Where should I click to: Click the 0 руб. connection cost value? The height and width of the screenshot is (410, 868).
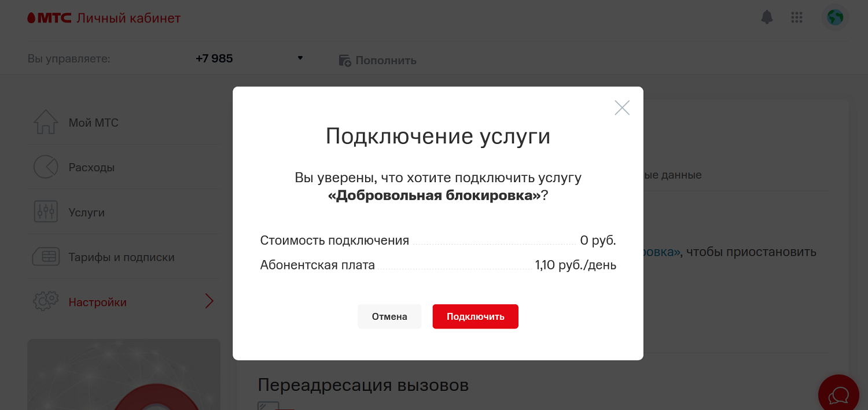click(598, 241)
